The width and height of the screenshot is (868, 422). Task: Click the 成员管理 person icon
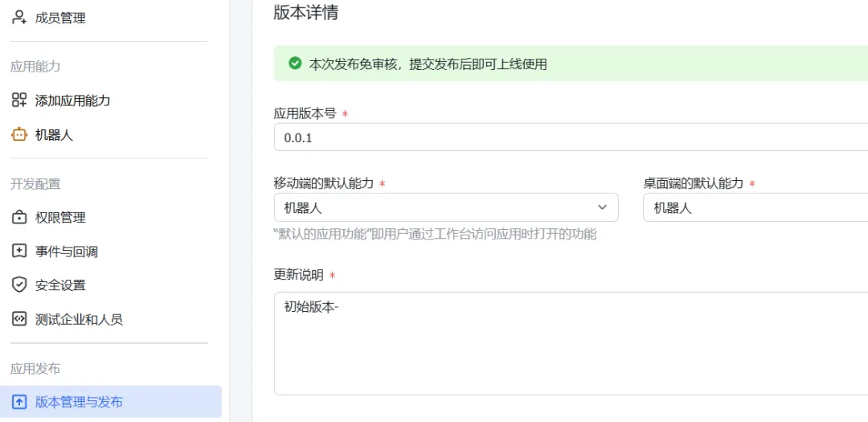click(x=19, y=18)
